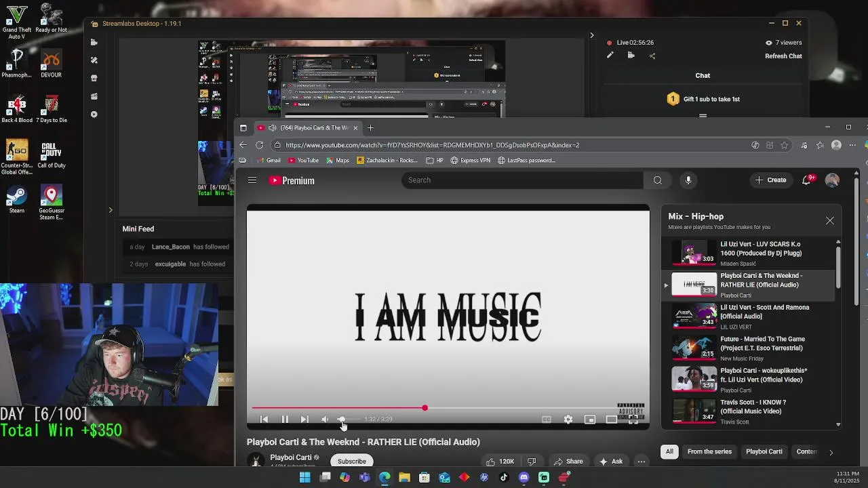Screen dimensions: 868x488
Task: Select the Playboi Carti filter chip
Action: 764,451
